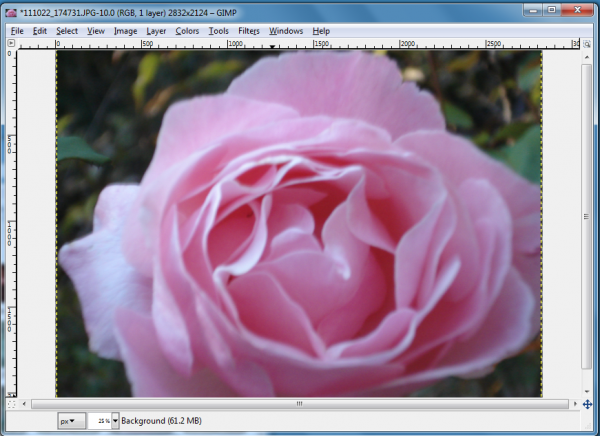Open the Windows menu
This screenshot has height=436, width=600.
[286, 31]
